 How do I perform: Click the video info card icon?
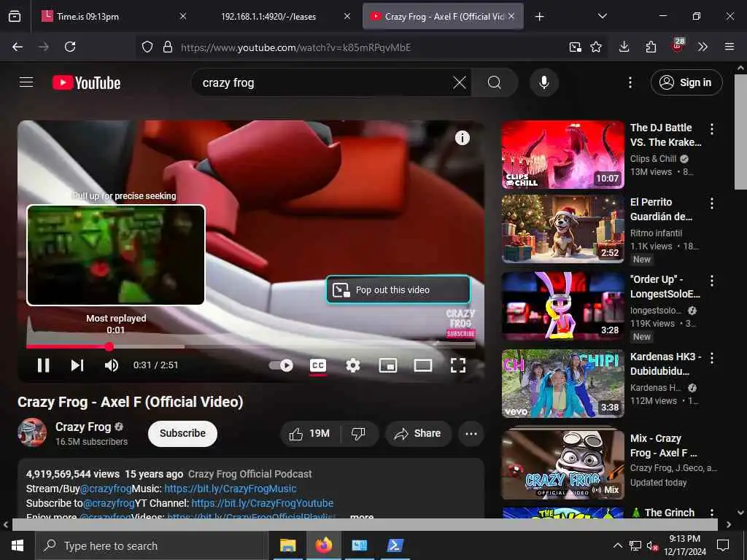click(462, 138)
